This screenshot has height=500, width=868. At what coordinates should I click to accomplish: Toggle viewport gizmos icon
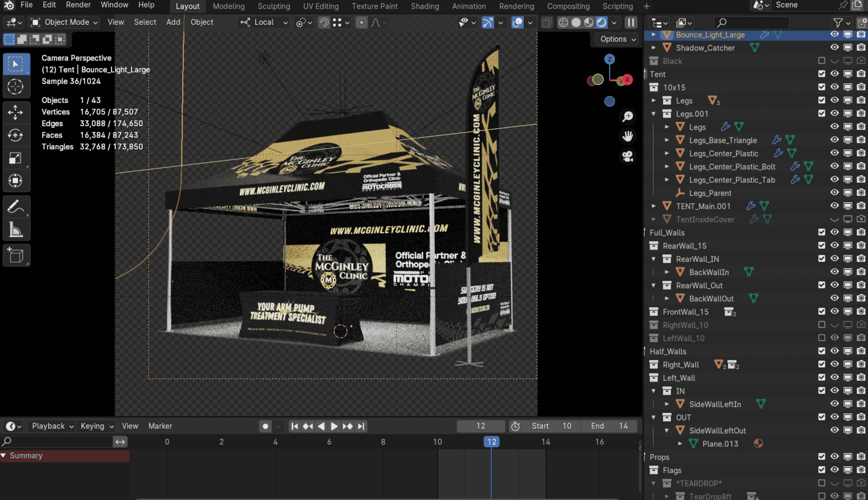pyautogui.click(x=488, y=22)
